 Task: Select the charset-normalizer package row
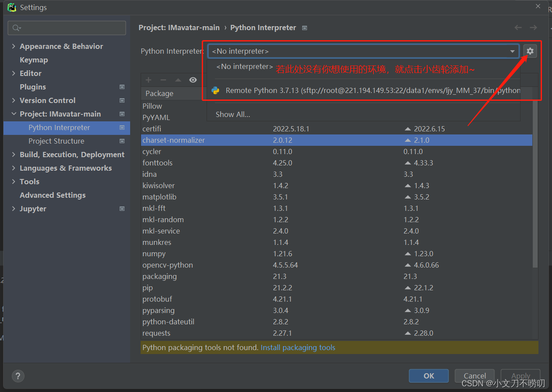pyautogui.click(x=337, y=140)
